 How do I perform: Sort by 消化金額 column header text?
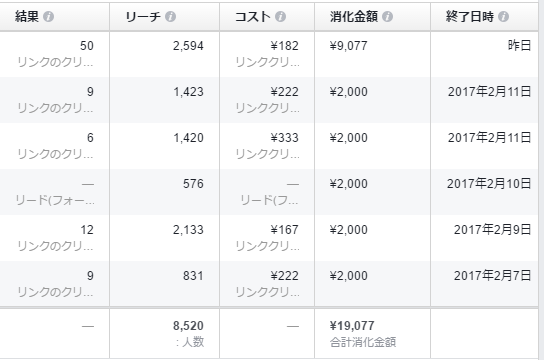(x=354, y=17)
